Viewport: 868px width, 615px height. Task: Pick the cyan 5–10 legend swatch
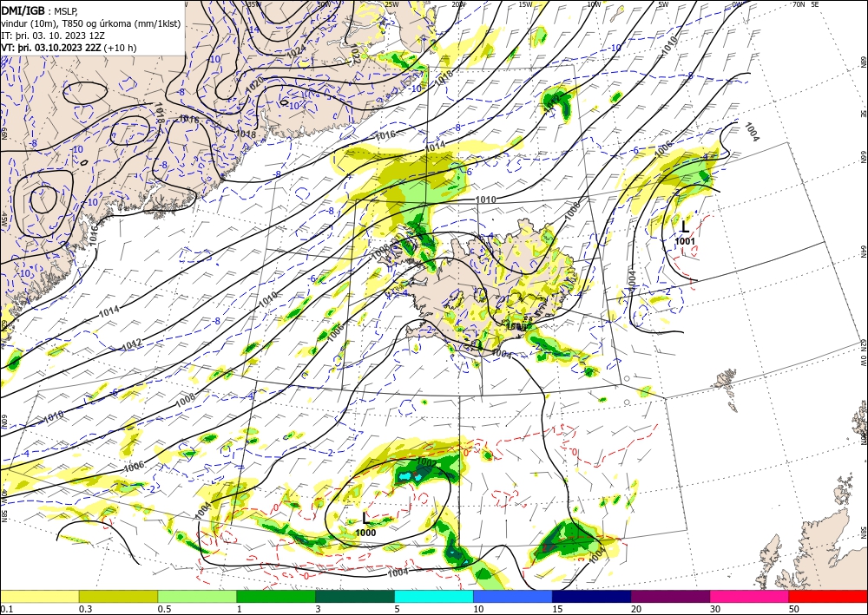(x=434, y=596)
